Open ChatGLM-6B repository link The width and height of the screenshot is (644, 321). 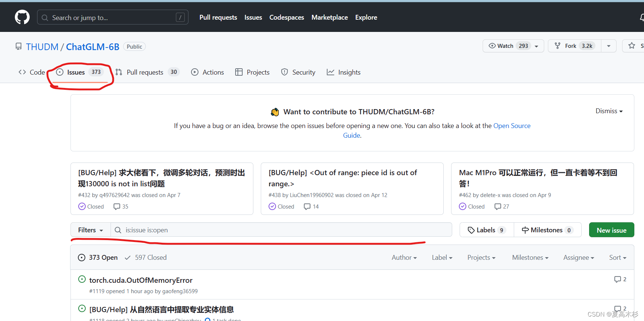pyautogui.click(x=93, y=47)
